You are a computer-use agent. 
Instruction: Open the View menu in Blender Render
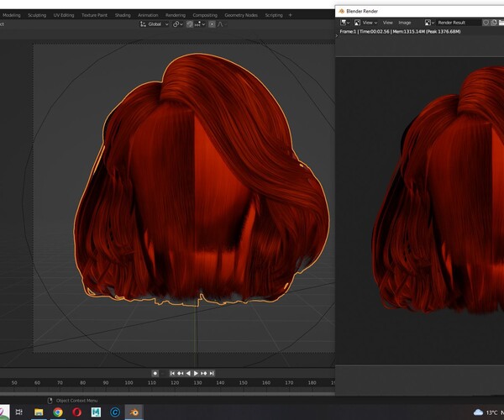pos(387,23)
